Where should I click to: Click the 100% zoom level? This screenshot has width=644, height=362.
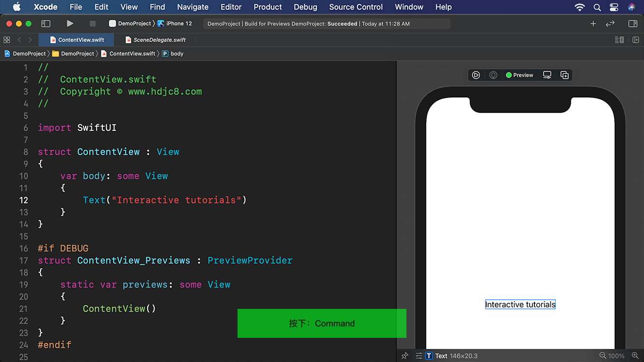[x=616, y=356]
